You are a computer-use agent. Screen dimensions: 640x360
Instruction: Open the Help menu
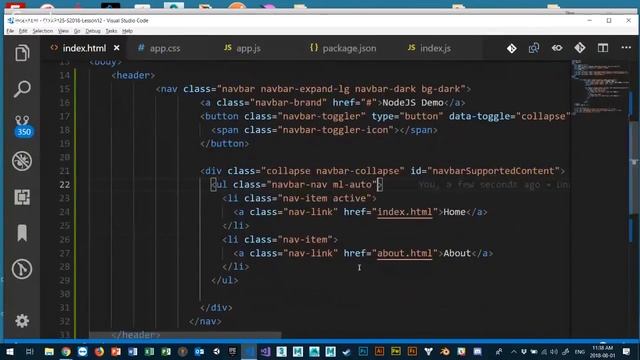127,31
